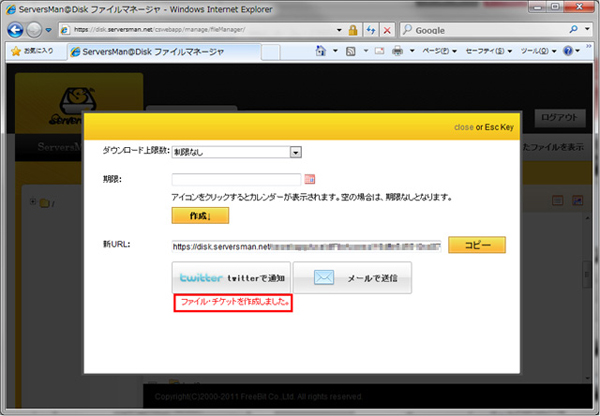Expand the RSS feeds dropdown arrow
This screenshot has width=600, height=416.
[x=366, y=51]
